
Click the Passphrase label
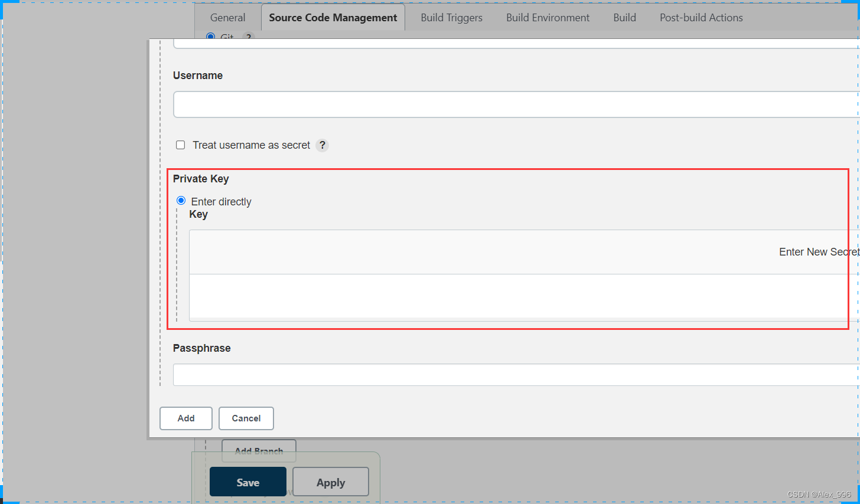tap(202, 348)
